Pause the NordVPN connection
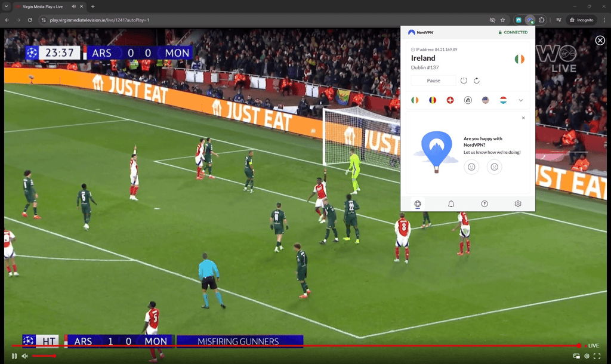This screenshot has width=611, height=364. [433, 81]
